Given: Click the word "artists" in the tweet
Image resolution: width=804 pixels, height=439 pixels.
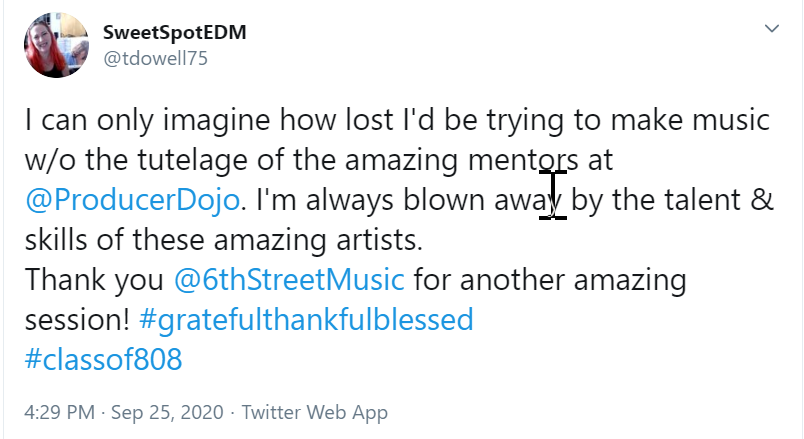Looking at the screenshot, I should [x=332, y=240].
